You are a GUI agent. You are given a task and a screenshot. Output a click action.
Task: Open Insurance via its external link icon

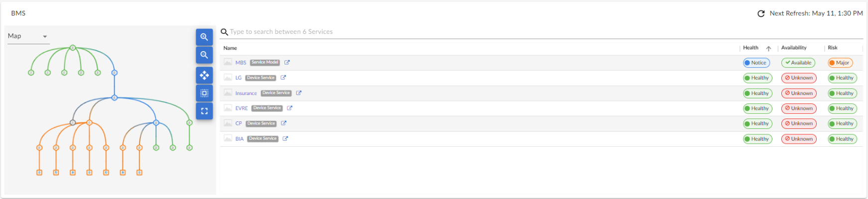[x=299, y=93]
